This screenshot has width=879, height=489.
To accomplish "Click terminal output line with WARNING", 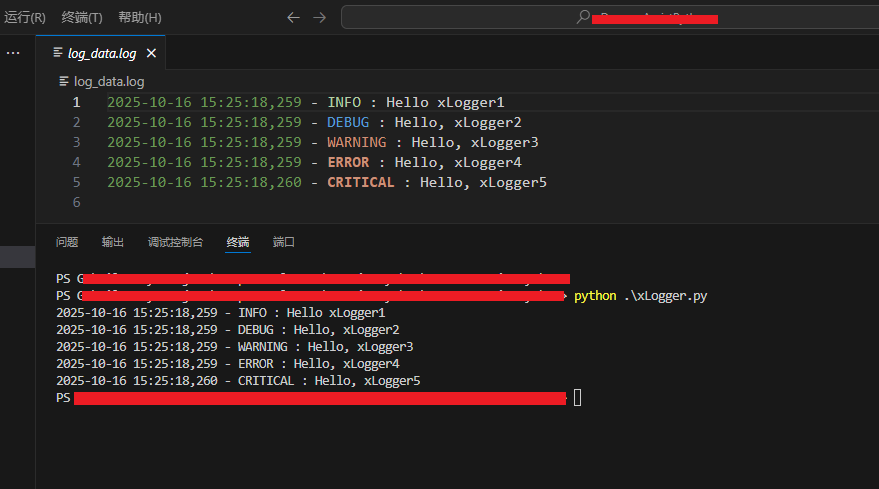I will click(x=234, y=347).
